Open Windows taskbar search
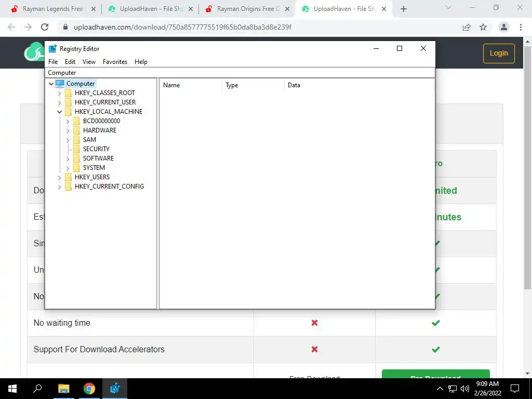Screen dimensions: 532x399 (x=37, y=388)
